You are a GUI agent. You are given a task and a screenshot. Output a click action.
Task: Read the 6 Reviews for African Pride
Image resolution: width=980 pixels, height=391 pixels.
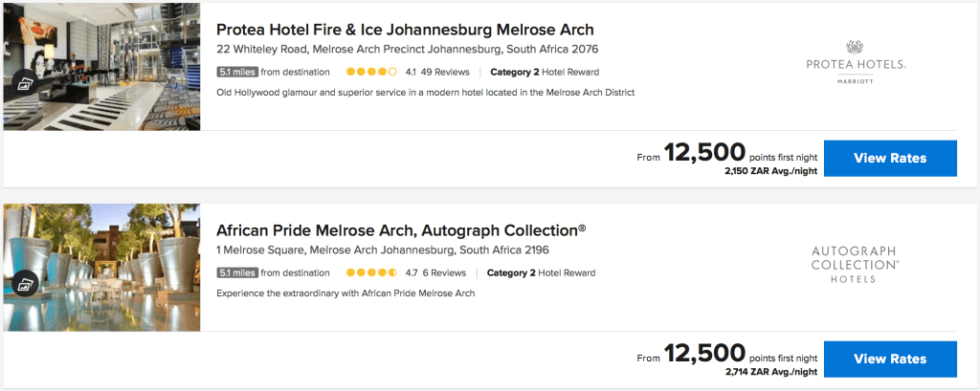click(x=444, y=272)
